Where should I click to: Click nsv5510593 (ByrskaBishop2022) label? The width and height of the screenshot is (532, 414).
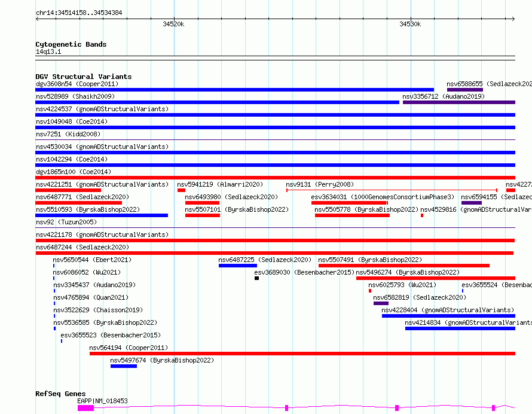[x=88, y=209]
